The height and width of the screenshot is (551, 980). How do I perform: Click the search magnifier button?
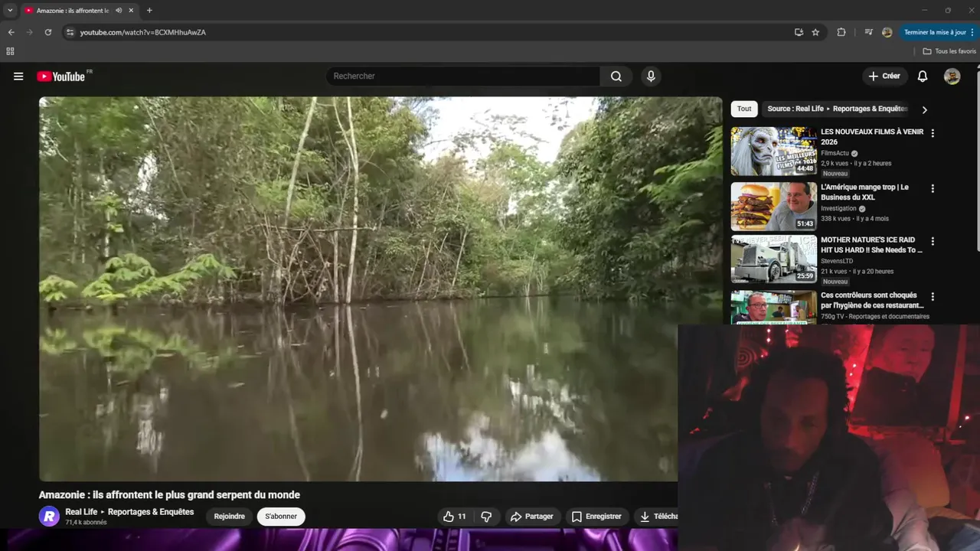pyautogui.click(x=616, y=77)
